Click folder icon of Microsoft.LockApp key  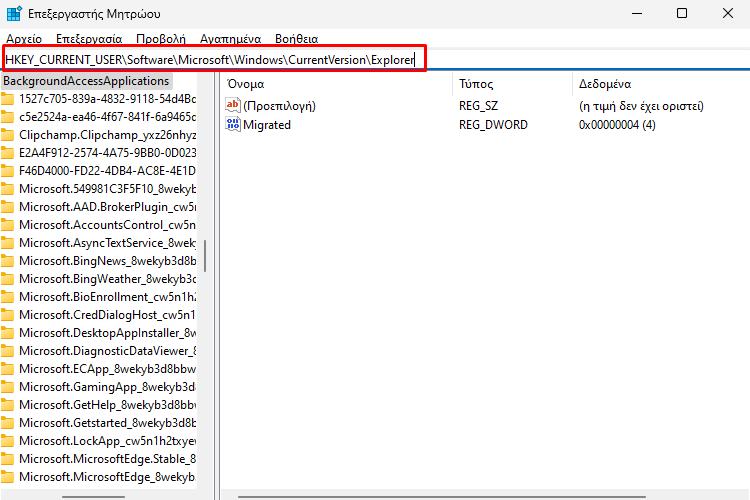coord(7,441)
